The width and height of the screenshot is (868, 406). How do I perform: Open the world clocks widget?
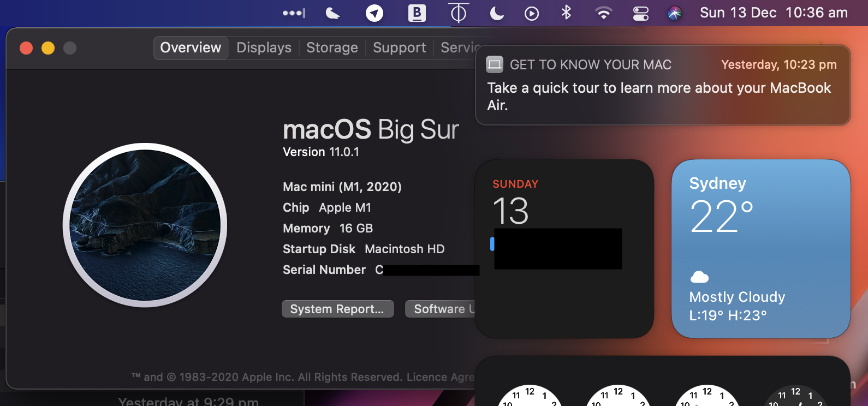663,381
